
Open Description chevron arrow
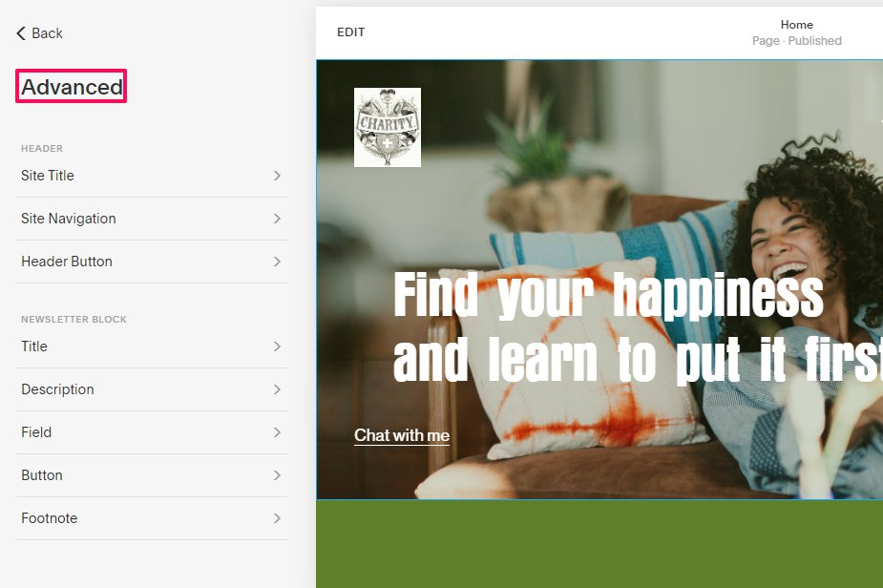click(277, 389)
